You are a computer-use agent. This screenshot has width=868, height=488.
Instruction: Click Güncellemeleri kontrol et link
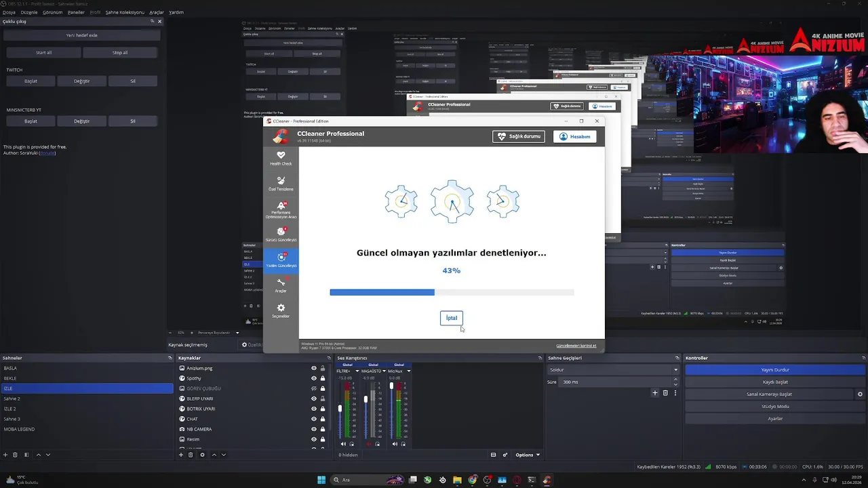(x=576, y=346)
